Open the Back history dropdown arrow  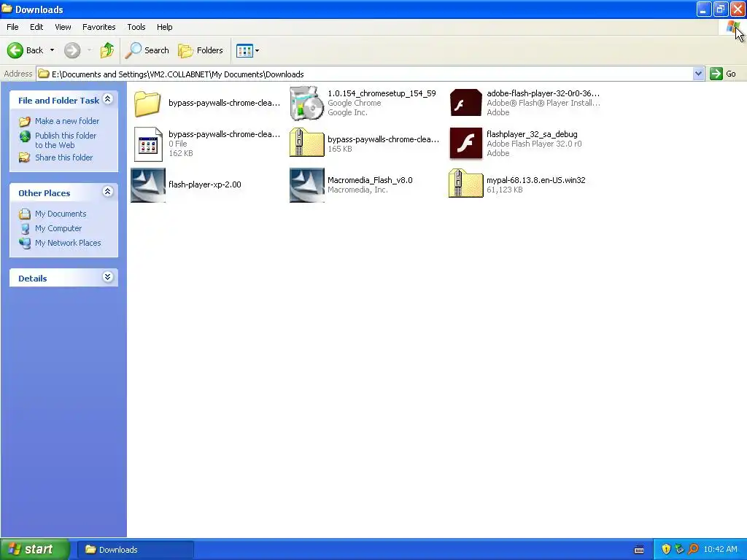(52, 50)
